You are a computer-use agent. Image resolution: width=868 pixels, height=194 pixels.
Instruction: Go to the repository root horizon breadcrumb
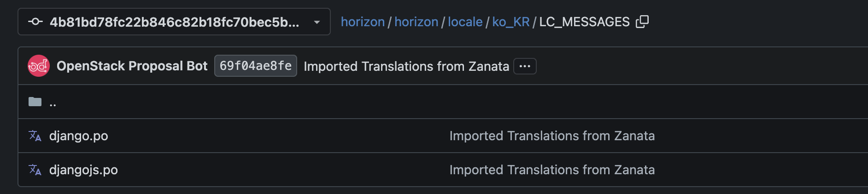363,22
